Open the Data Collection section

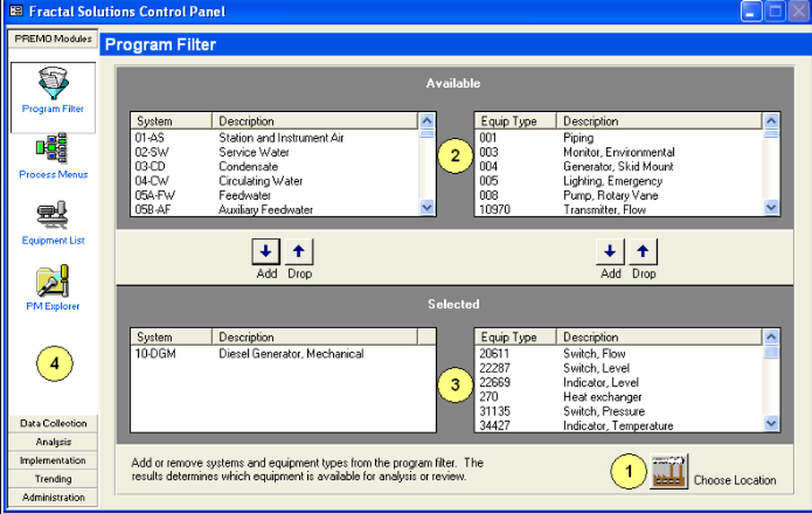pos(53,423)
